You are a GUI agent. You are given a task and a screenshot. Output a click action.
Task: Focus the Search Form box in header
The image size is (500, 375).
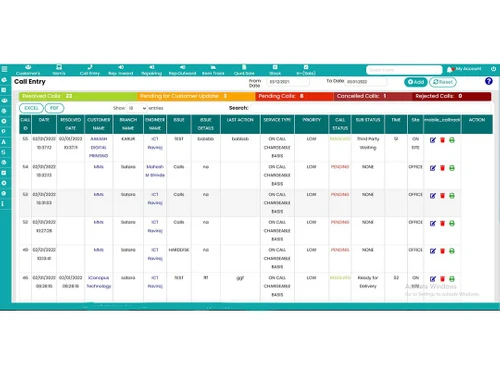[404, 70]
